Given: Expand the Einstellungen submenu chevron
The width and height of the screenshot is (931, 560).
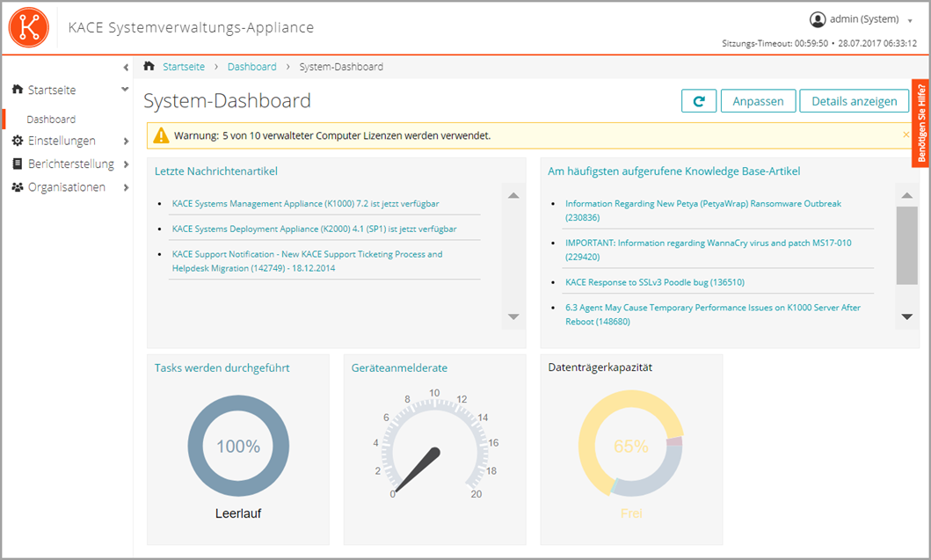Looking at the screenshot, I should point(125,141).
